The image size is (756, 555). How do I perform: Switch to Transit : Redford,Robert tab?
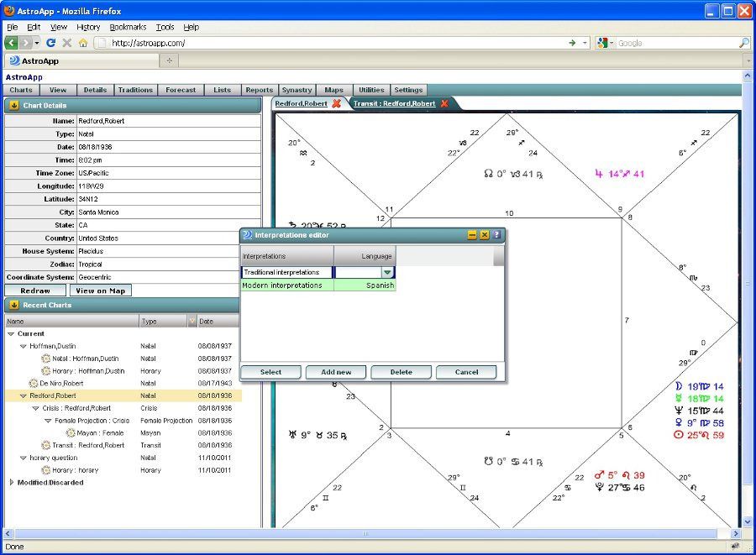pos(394,103)
